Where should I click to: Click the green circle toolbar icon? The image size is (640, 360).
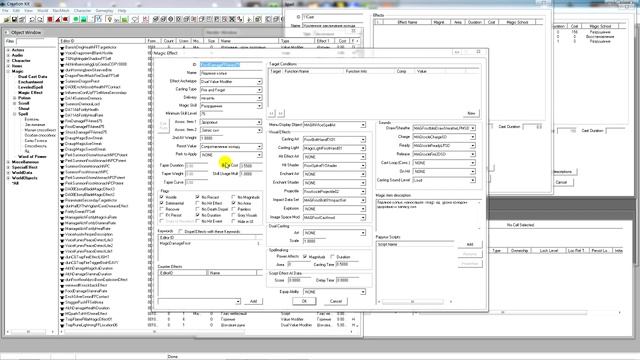coord(76,19)
